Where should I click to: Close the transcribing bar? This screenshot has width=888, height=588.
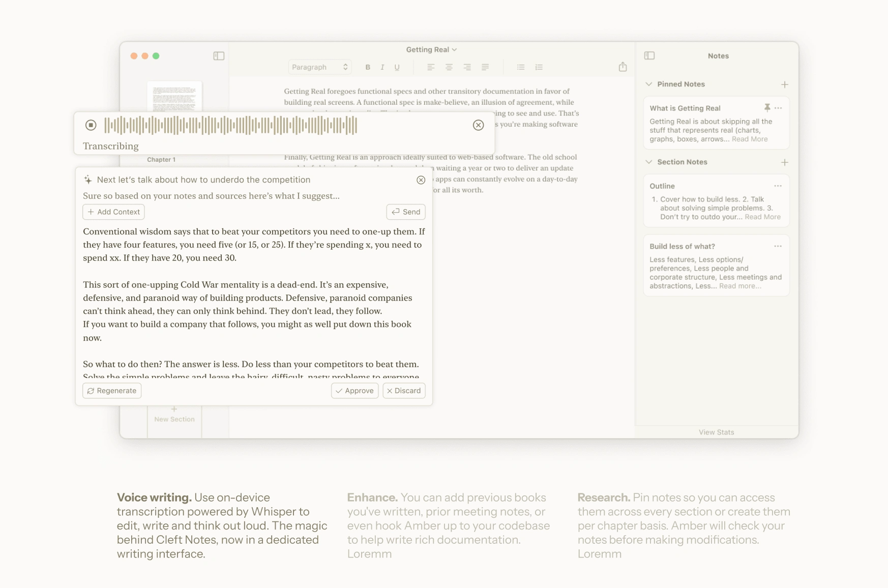click(x=478, y=125)
